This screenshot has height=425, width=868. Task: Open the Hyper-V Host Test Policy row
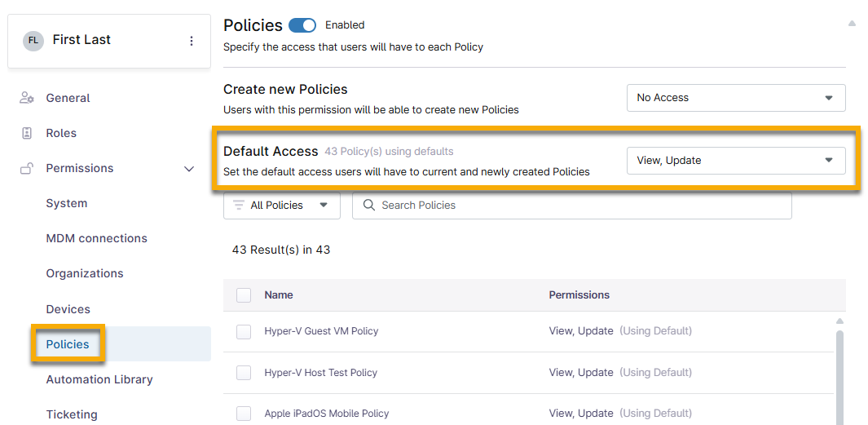(x=321, y=373)
